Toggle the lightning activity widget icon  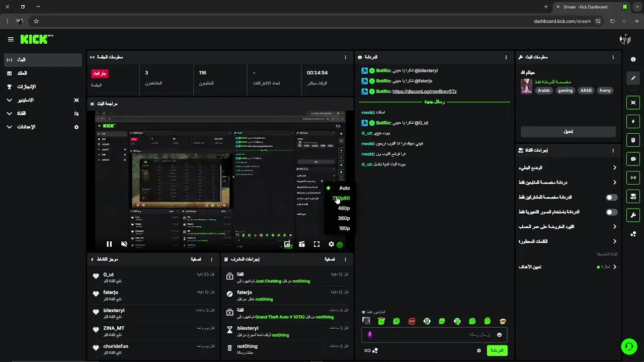(633, 121)
